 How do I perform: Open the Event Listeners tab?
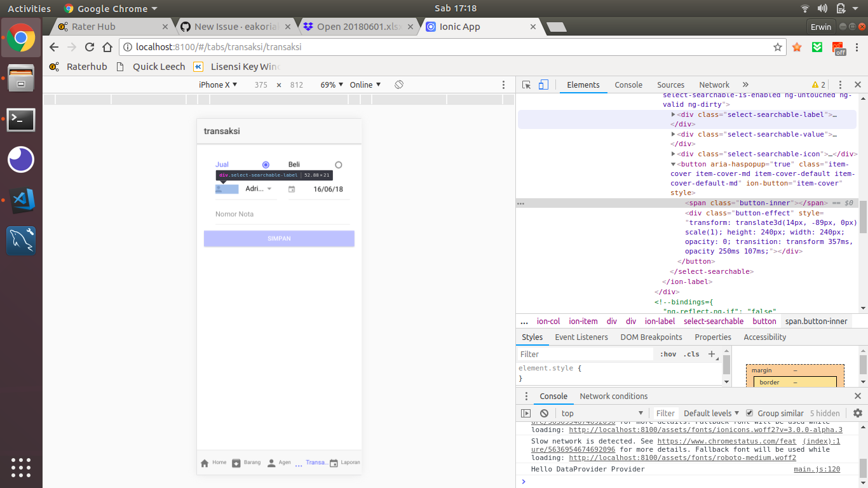coord(581,337)
